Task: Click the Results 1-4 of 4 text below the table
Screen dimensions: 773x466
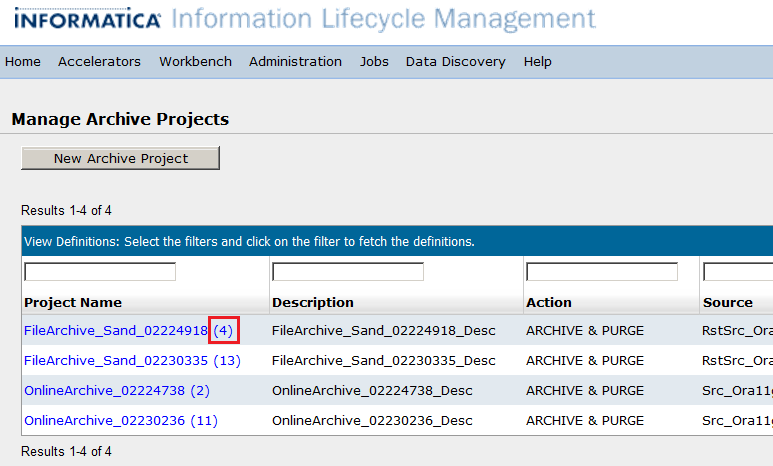Action: (66, 451)
